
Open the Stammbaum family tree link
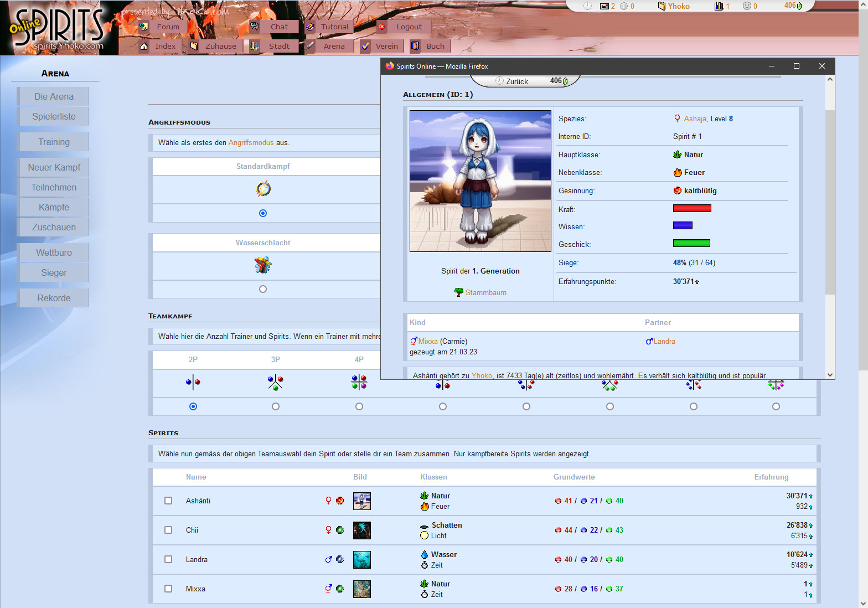(x=485, y=292)
